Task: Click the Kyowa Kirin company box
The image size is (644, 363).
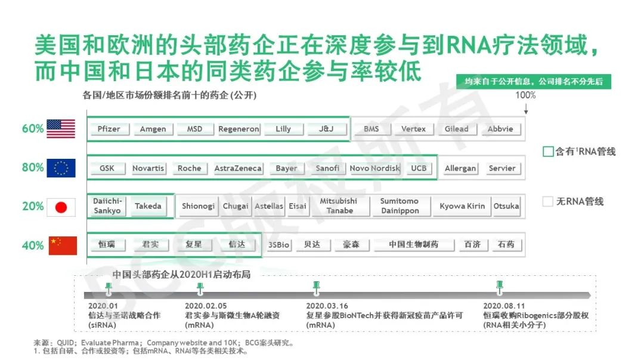Action: coord(462,206)
